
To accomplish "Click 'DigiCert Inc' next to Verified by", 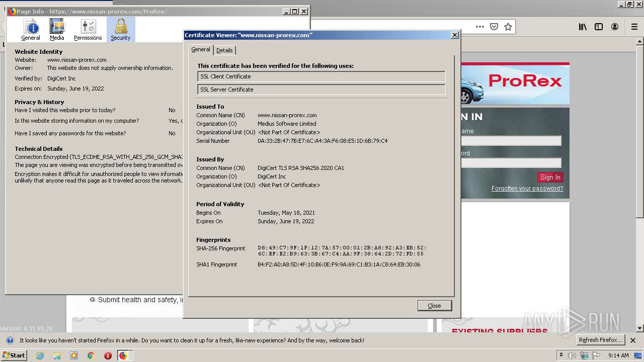I will pyautogui.click(x=61, y=78).
